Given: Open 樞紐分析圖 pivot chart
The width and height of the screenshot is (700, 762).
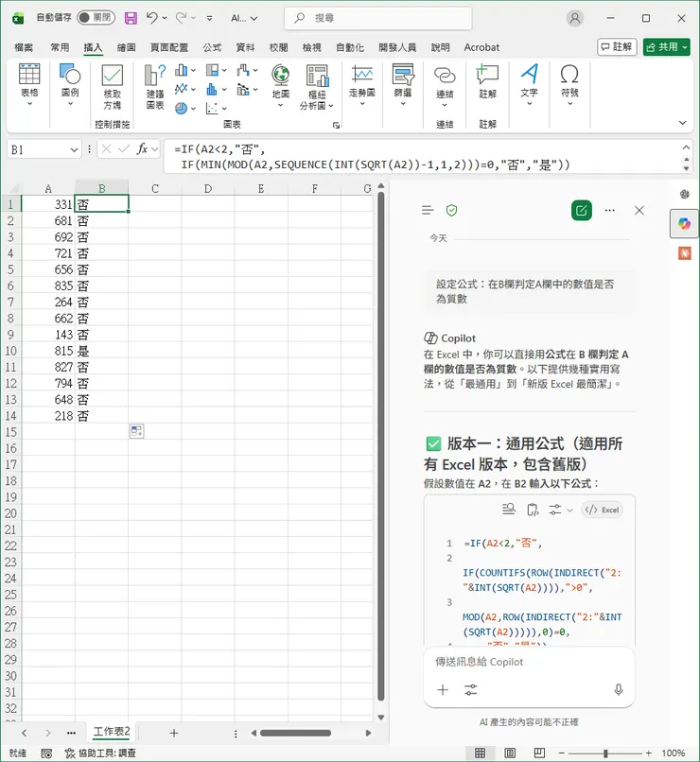Looking at the screenshot, I should tap(317, 88).
